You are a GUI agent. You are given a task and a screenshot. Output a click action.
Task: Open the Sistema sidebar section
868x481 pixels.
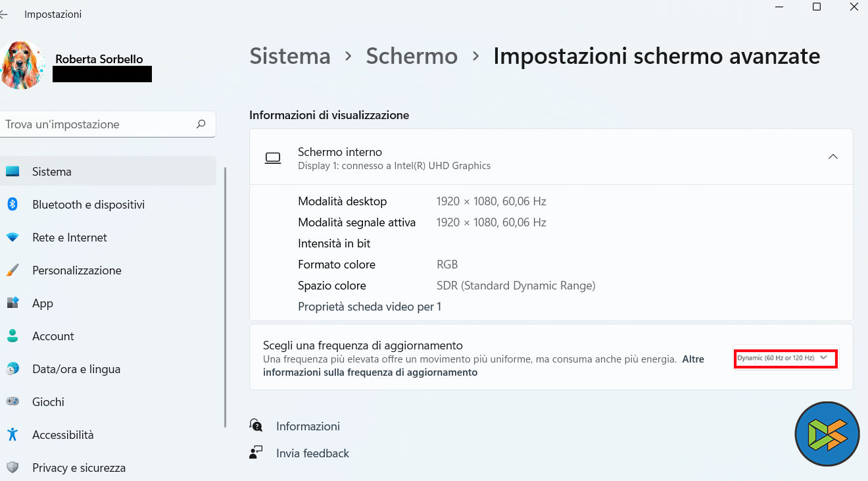point(52,172)
